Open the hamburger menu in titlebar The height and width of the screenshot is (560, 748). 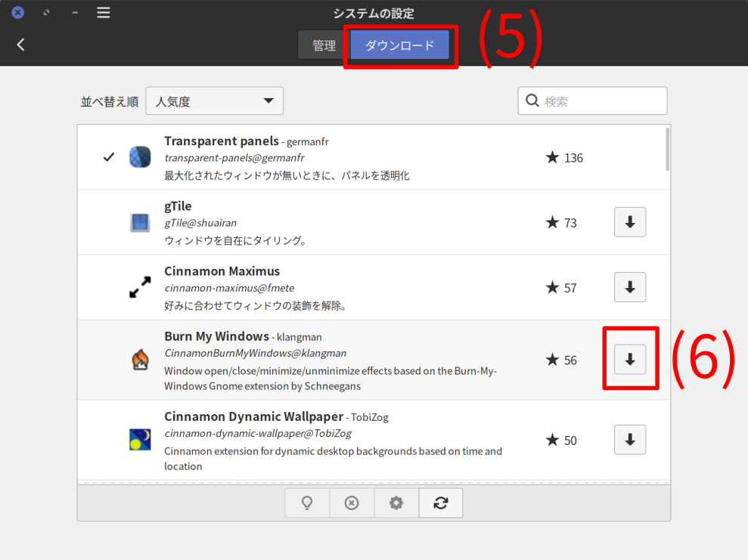coord(104,13)
